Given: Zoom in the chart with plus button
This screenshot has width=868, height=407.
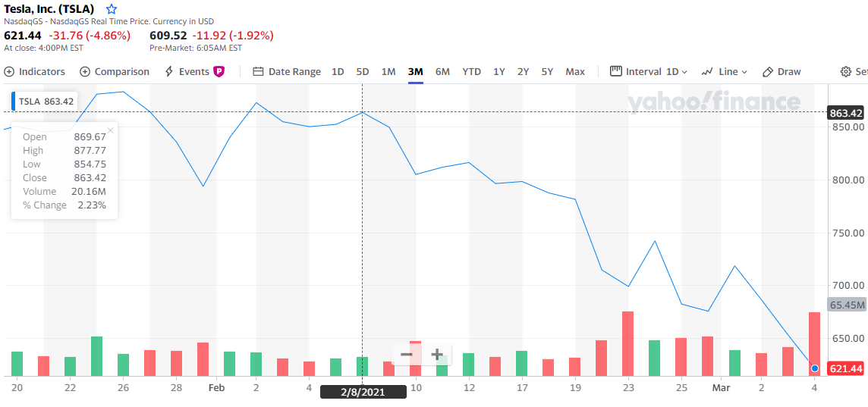Looking at the screenshot, I should point(437,354).
